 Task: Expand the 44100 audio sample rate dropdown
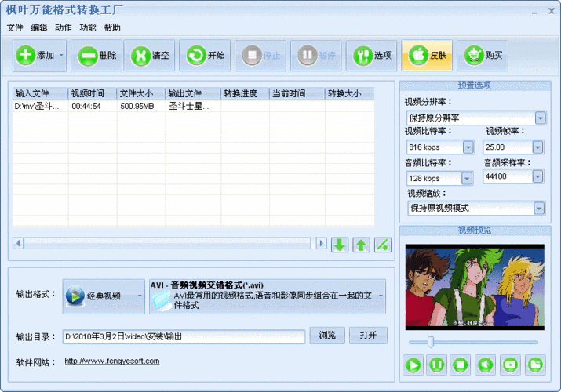[x=537, y=176]
